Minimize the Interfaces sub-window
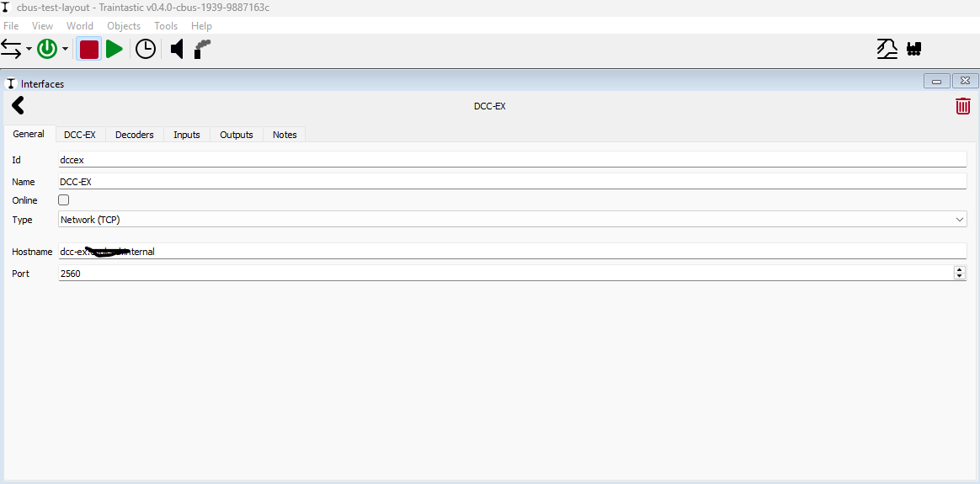The height and width of the screenshot is (484, 980). tap(937, 82)
